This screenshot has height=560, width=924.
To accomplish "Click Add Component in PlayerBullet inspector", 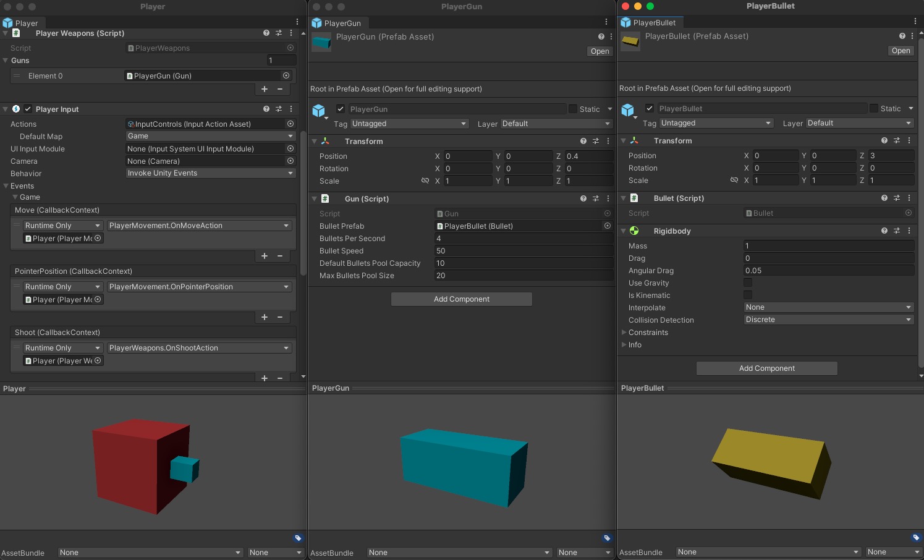I will pos(767,368).
